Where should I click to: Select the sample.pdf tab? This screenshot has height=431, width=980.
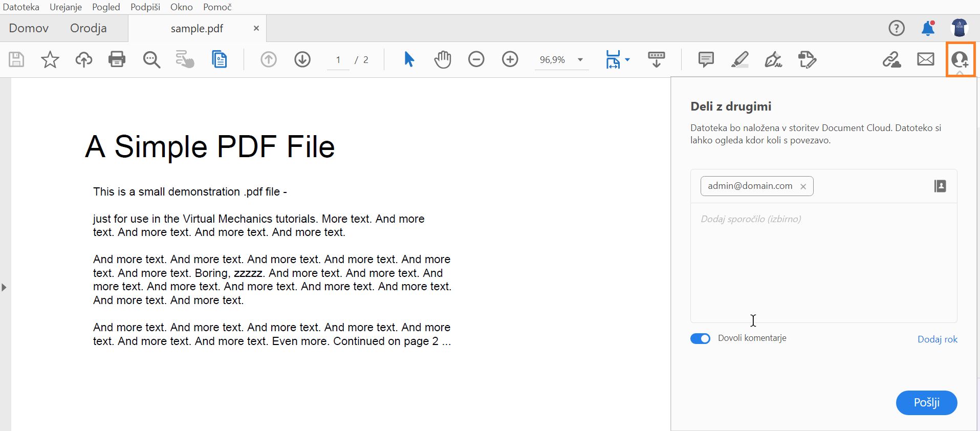point(197,29)
